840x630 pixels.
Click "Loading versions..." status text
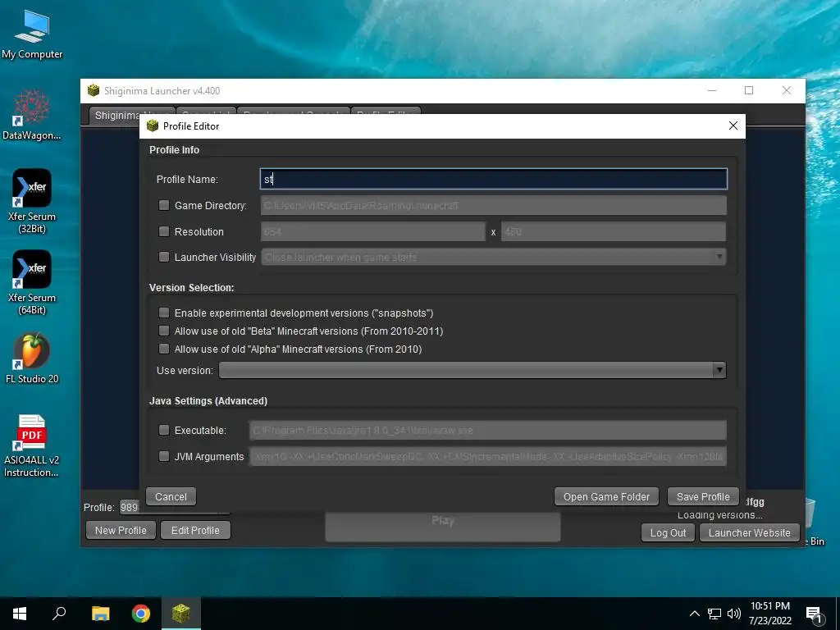[720, 515]
